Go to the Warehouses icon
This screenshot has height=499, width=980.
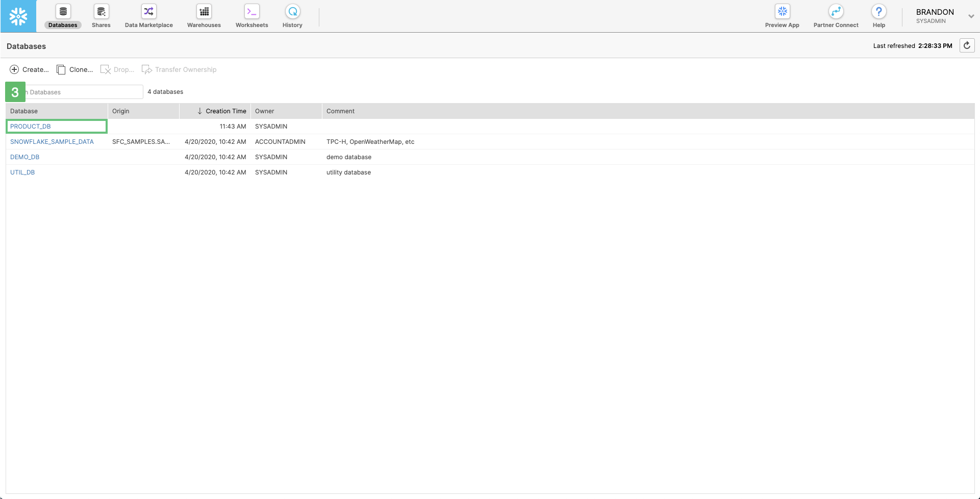[204, 11]
